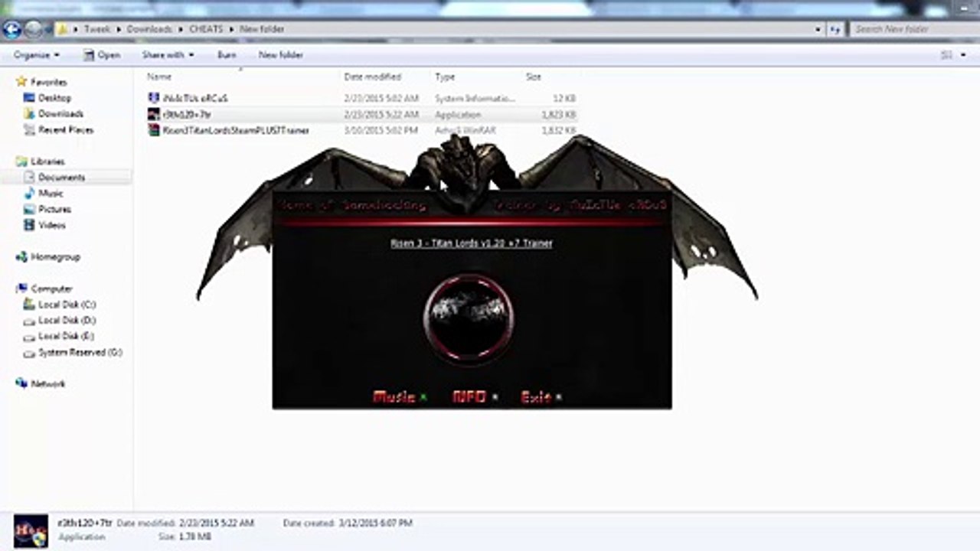Refresh the folder with the refresh button
Image resolution: width=980 pixels, height=551 pixels.
tap(835, 29)
